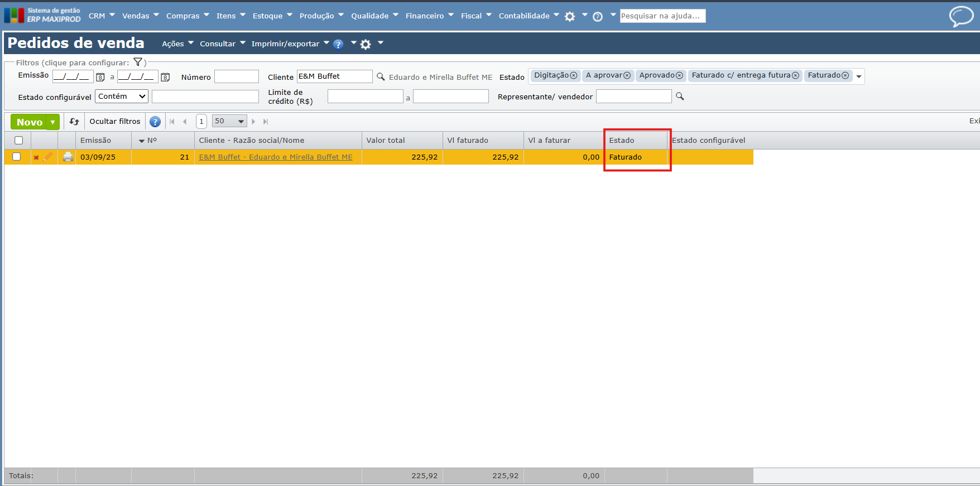Open the Produção menu
The width and height of the screenshot is (980, 486).
[321, 16]
